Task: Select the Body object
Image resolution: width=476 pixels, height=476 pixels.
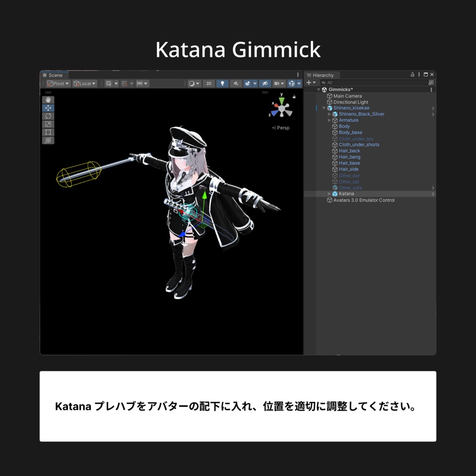Action: coord(341,126)
